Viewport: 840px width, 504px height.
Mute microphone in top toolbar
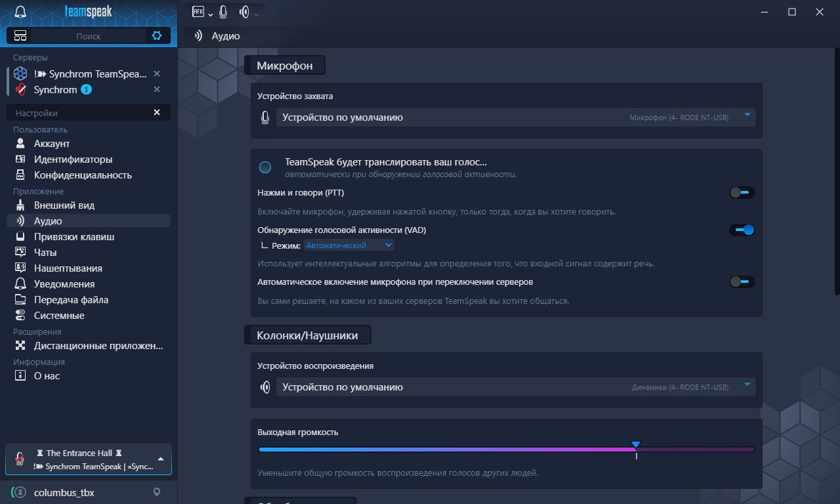(x=223, y=12)
